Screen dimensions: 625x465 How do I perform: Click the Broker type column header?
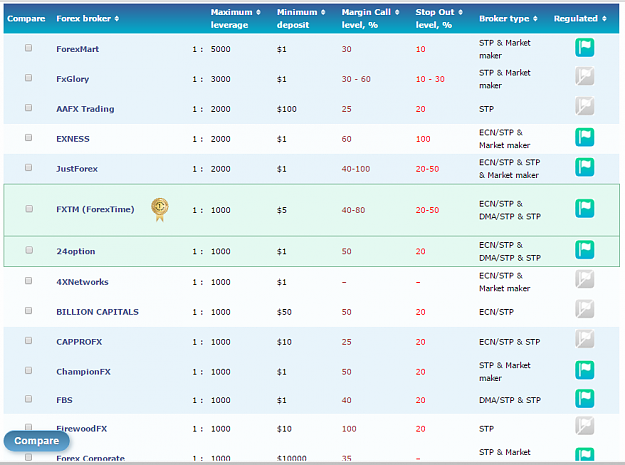(x=504, y=18)
